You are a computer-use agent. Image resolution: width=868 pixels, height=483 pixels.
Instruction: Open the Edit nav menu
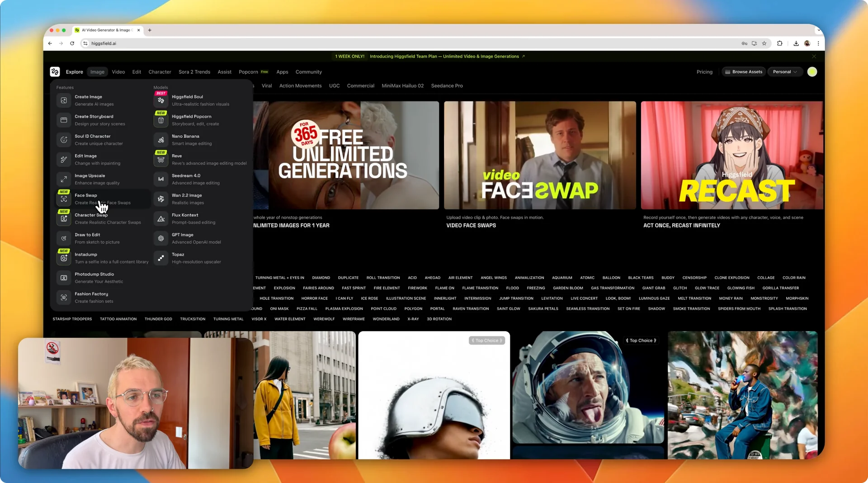pos(137,72)
